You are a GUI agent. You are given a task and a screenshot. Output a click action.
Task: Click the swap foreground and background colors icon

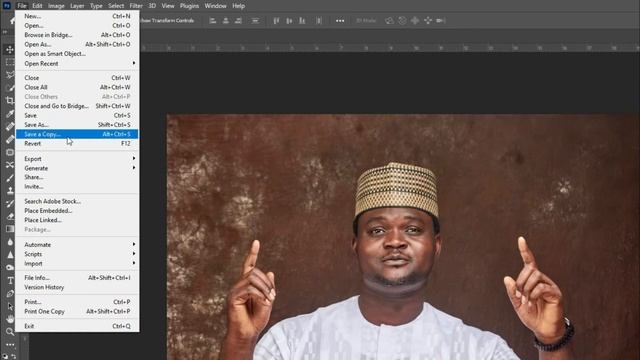13,356
